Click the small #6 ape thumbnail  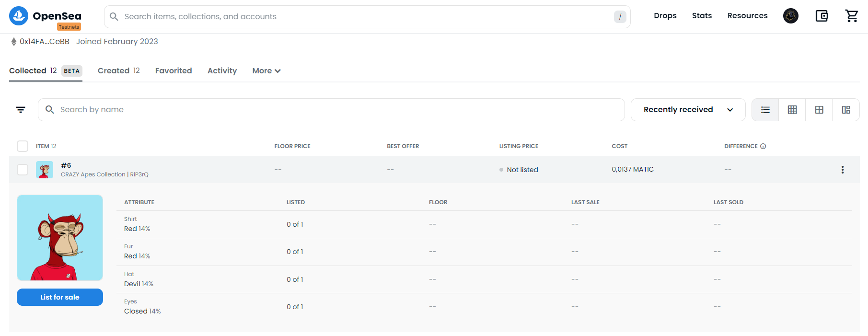click(45, 170)
